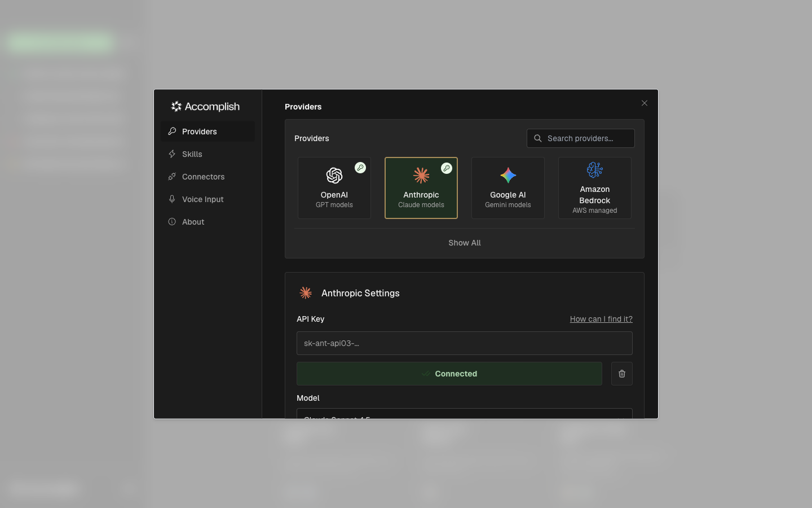Click the key badge on the Anthropic card
812x508 pixels.
click(x=447, y=168)
